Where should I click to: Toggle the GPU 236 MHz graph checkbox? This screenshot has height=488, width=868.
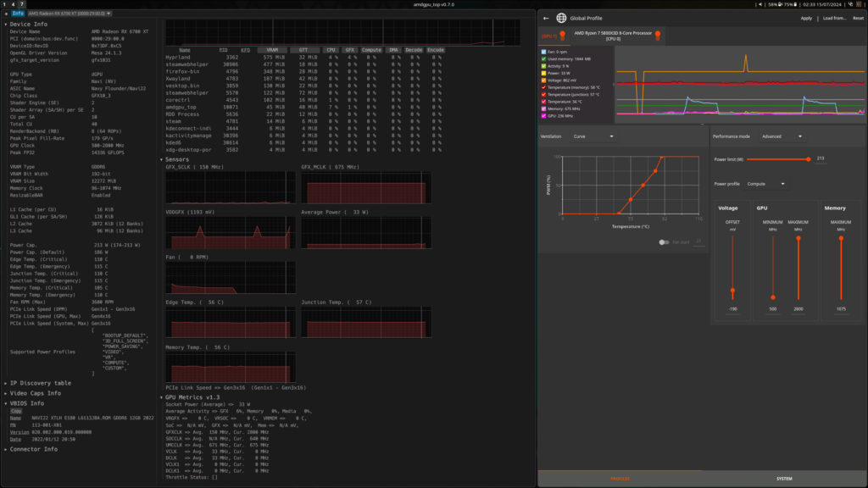point(543,116)
